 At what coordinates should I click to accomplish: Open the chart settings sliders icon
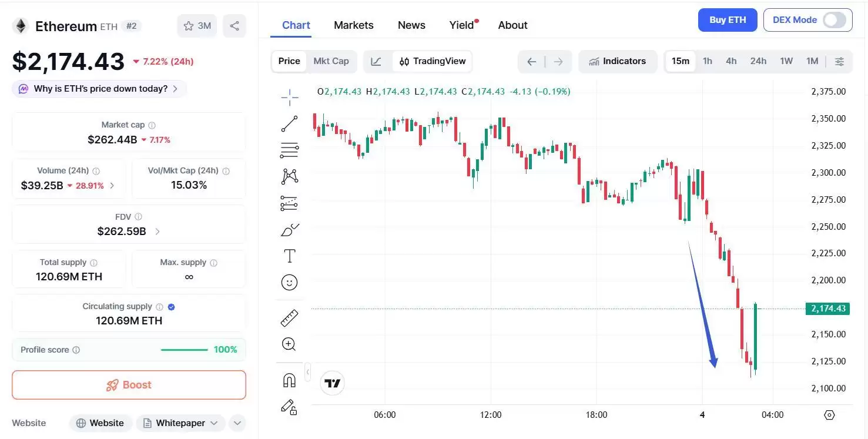coord(840,61)
